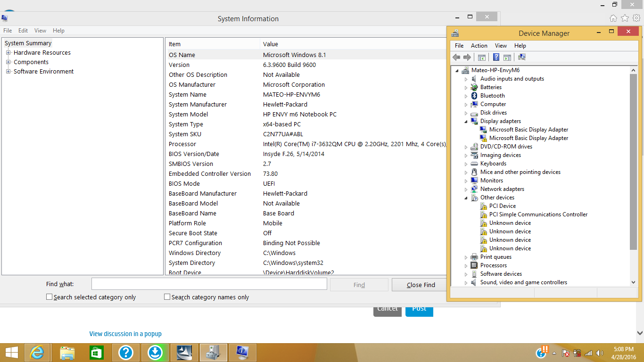Expand the Disk drives category
644x362 pixels.
click(466, 113)
